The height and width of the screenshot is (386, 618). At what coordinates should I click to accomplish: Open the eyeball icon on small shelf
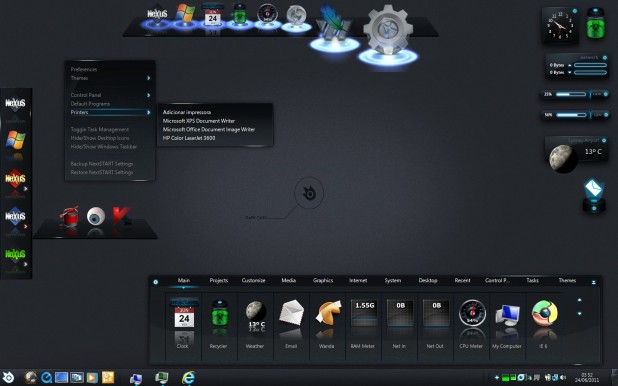click(96, 216)
